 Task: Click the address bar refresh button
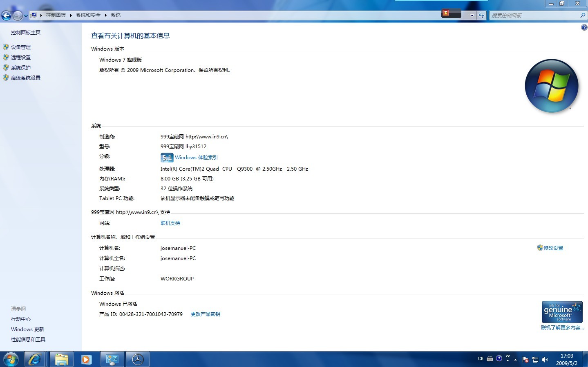coord(481,16)
